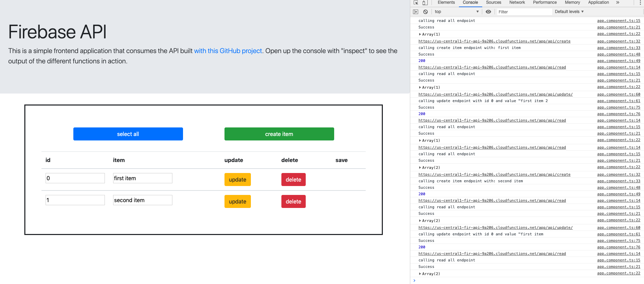Screen dimensions: 644x284
Task: Show more DevTools tabs via double chevron
Action: 618,2
